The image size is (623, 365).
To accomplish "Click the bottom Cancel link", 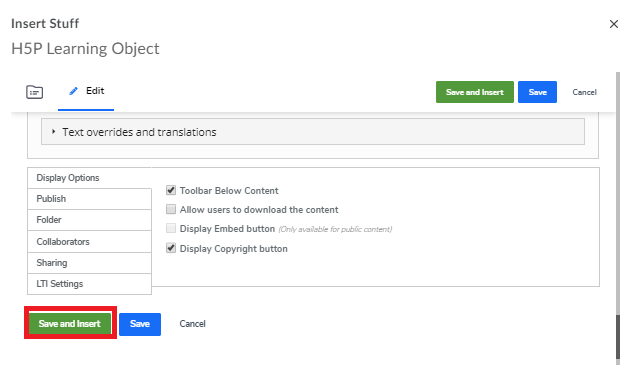I will (192, 324).
